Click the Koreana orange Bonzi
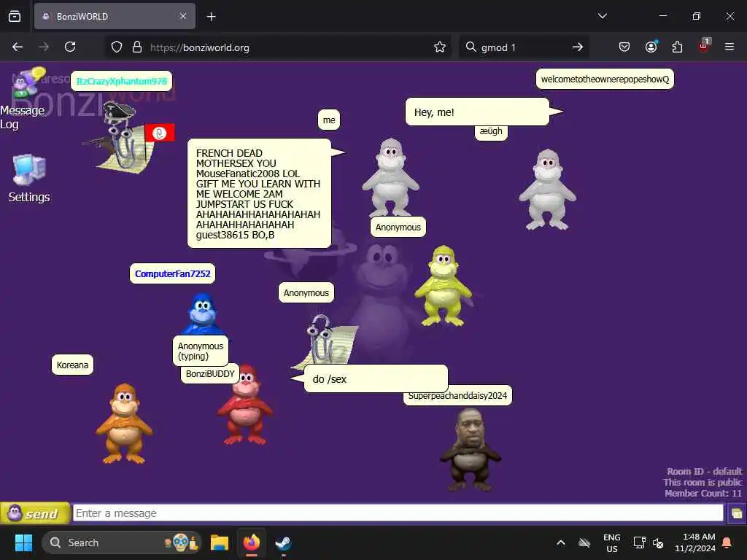This screenshot has height=560, width=747. pyautogui.click(x=124, y=424)
